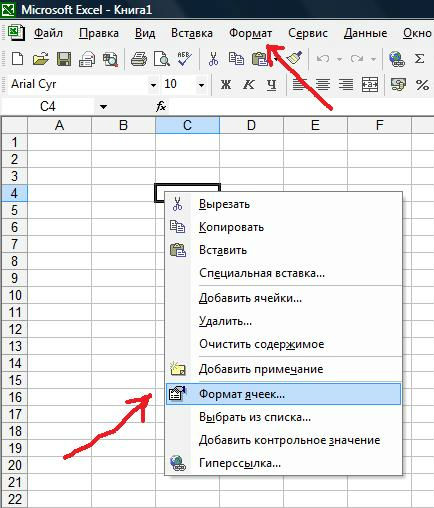Image resolution: width=434 pixels, height=508 pixels.
Task: Save the workbook with floppy icon
Action: point(64,59)
